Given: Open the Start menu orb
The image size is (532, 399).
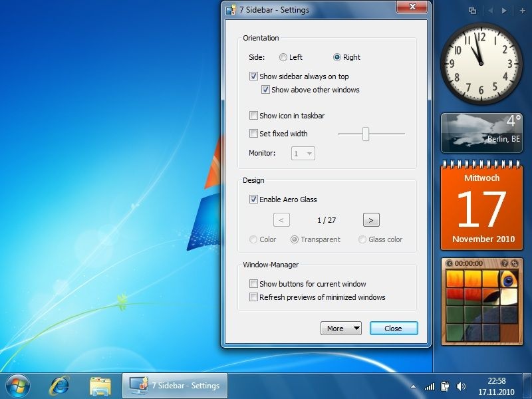Looking at the screenshot, I should pos(18,386).
